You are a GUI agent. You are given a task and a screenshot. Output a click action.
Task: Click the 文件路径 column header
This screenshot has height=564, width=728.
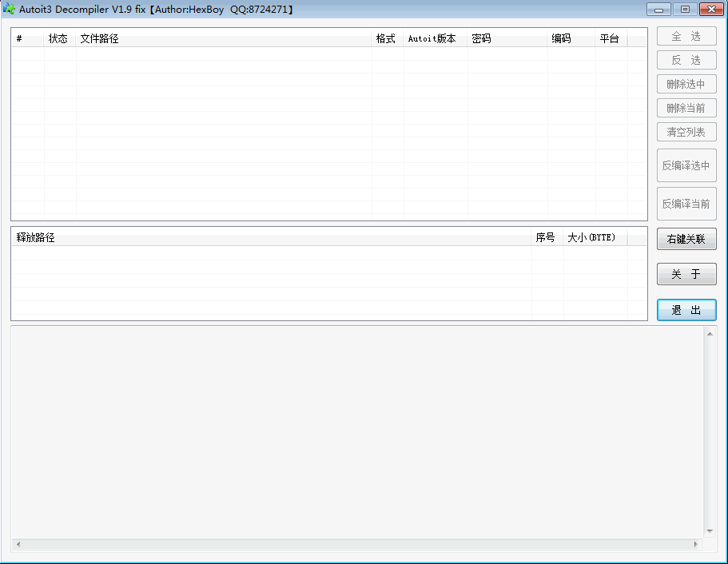(224, 38)
